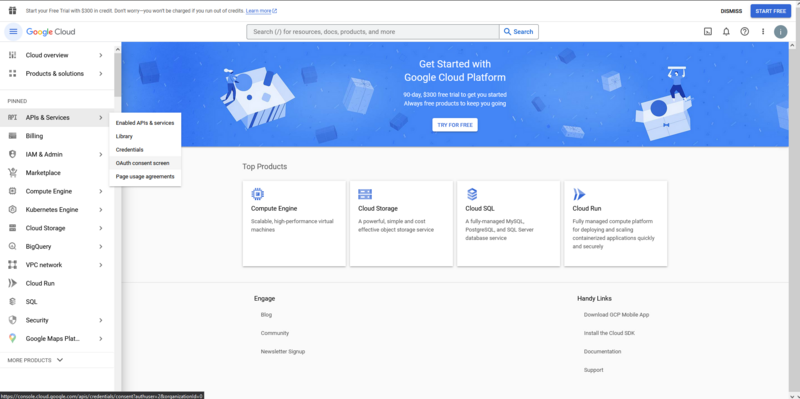This screenshot has height=399, width=800.
Task: Open the three-dot settings menu
Action: 763,32
